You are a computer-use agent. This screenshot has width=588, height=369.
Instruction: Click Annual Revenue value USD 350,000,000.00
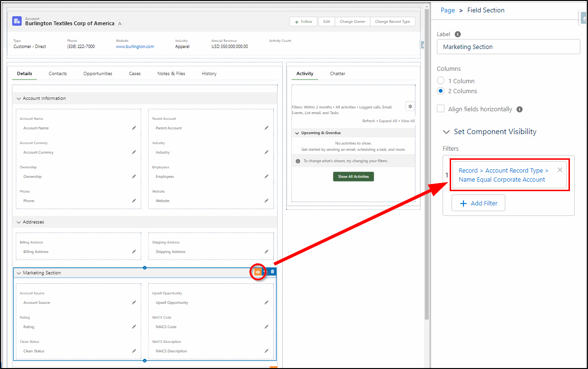[230, 47]
